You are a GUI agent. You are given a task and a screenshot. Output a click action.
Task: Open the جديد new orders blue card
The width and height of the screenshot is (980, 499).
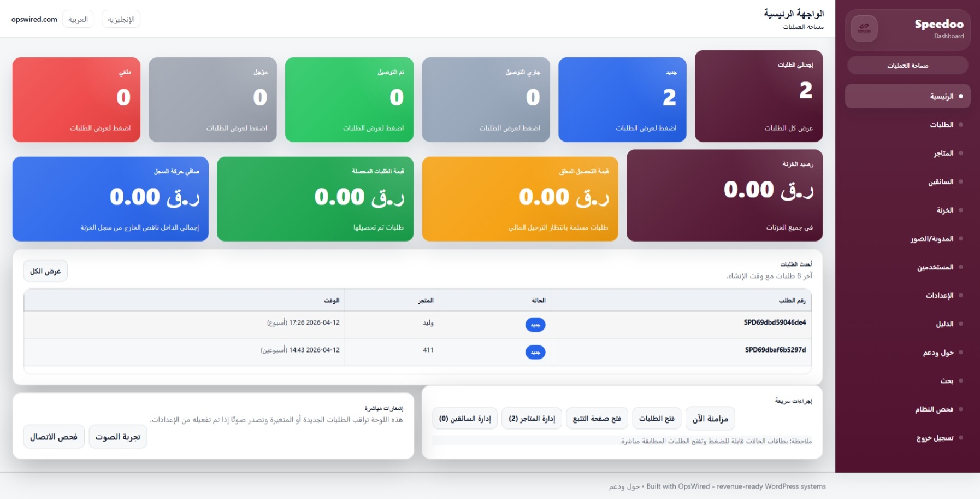point(622,99)
